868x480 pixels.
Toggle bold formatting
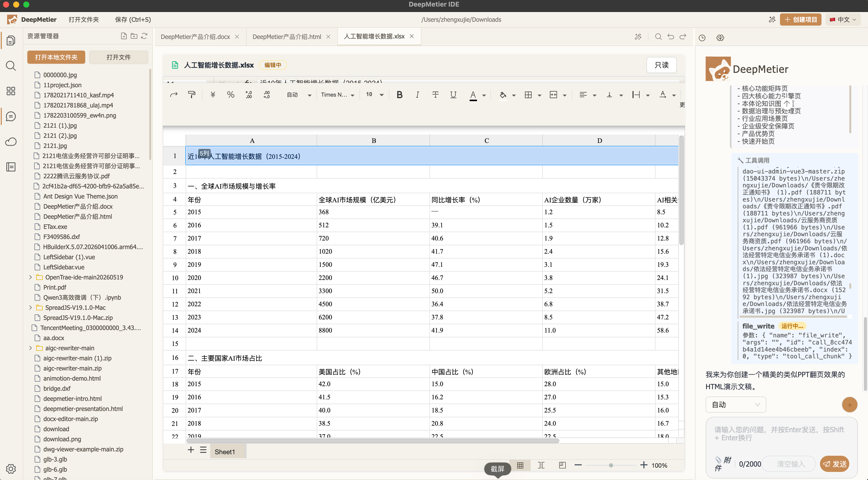click(x=399, y=95)
